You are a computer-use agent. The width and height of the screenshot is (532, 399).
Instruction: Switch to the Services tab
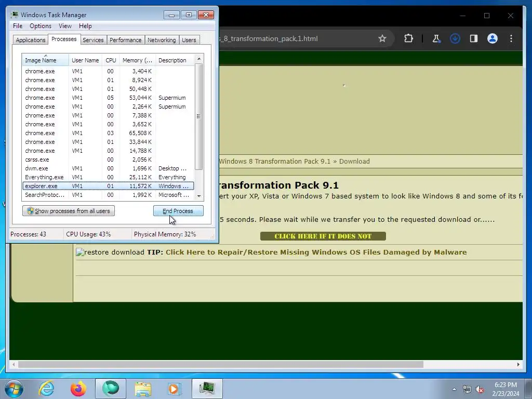(93, 39)
